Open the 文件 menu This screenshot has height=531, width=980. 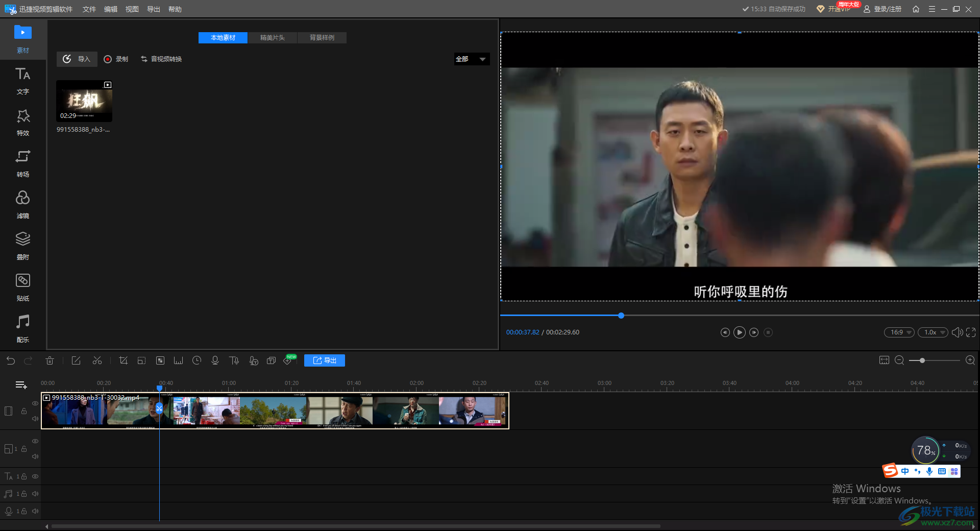[x=89, y=9]
